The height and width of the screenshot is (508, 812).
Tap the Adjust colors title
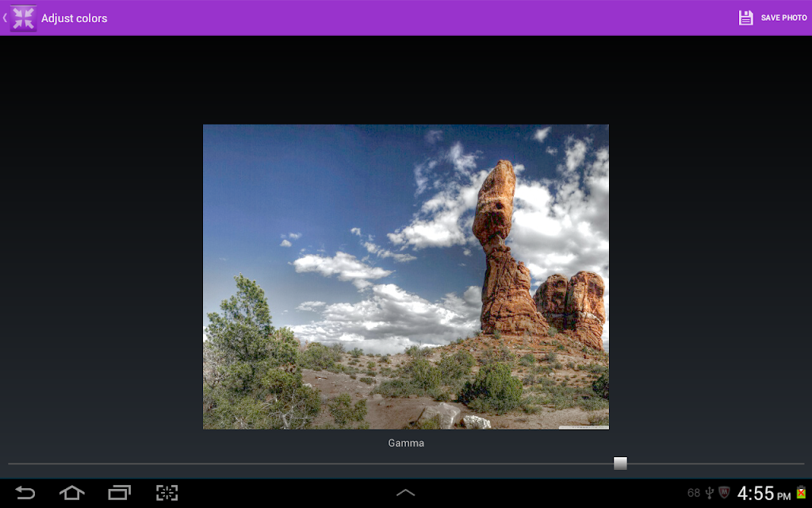point(74,18)
